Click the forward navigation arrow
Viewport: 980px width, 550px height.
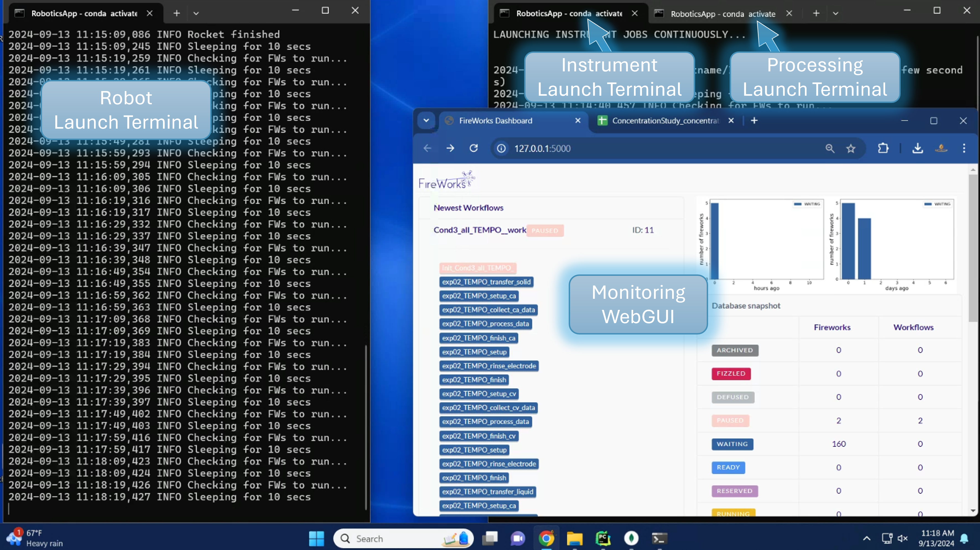point(450,149)
